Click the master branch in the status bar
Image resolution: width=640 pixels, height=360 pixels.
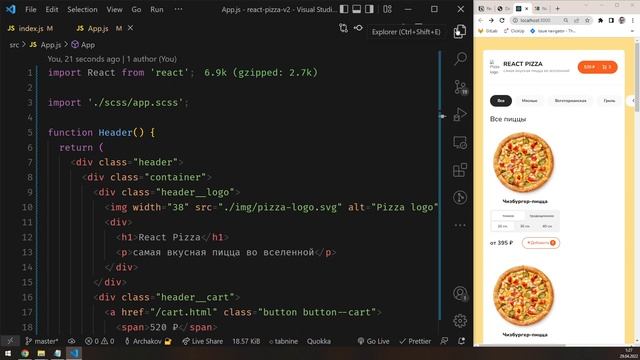pos(42,341)
